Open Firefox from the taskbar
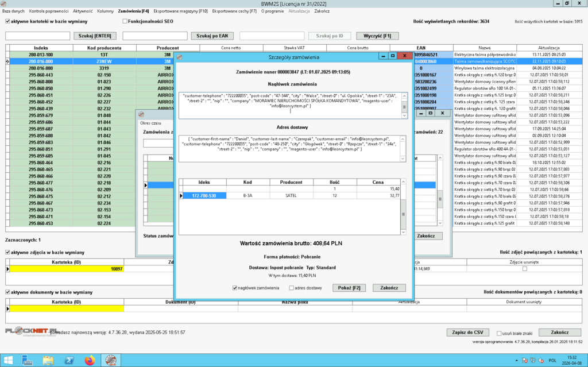 [89, 360]
